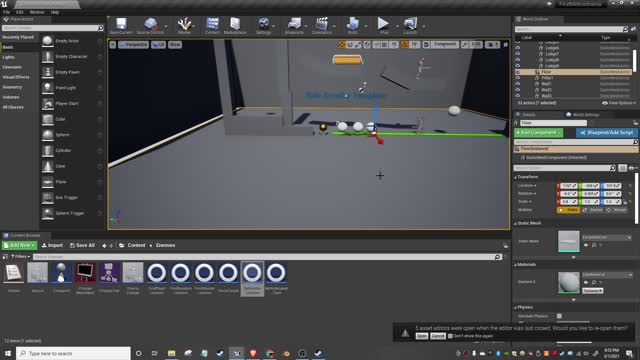This screenshot has height=360, width=640.
Task: Click the Launch toolbar icon
Action: pyautogui.click(x=410, y=26)
